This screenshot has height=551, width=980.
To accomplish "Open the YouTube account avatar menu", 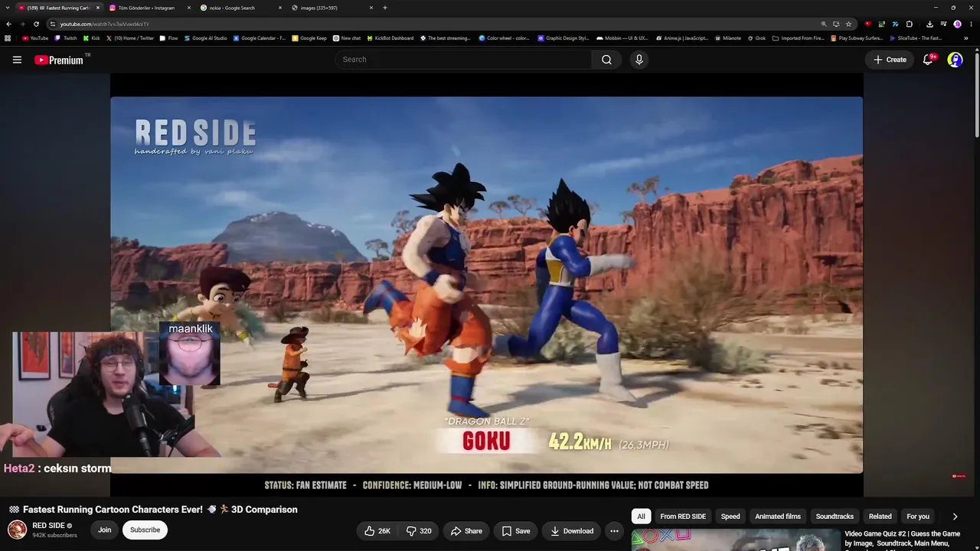I will pos(955,60).
